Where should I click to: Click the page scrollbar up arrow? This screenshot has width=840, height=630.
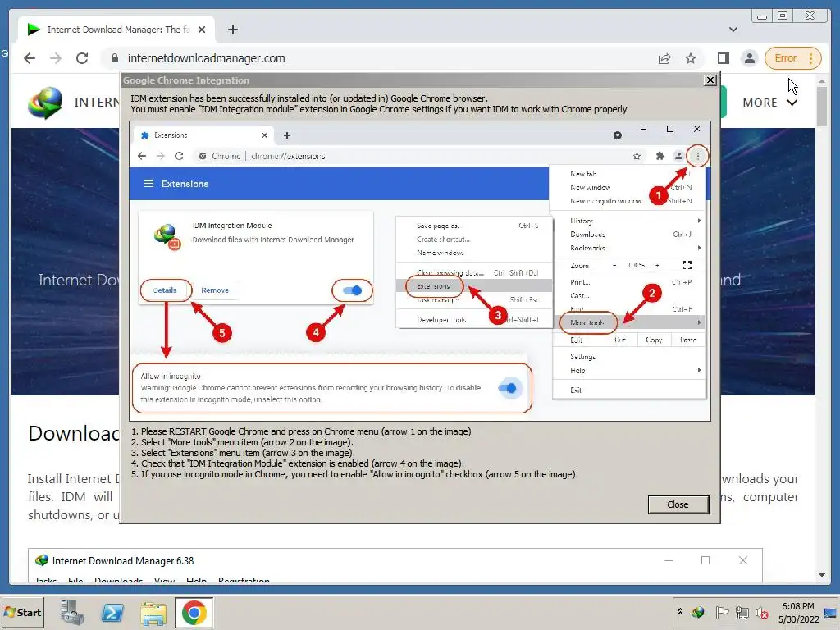tap(822, 81)
